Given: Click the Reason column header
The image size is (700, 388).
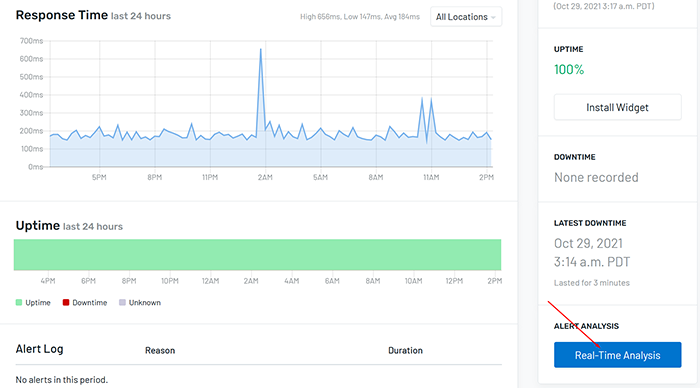Looking at the screenshot, I should [x=160, y=350].
